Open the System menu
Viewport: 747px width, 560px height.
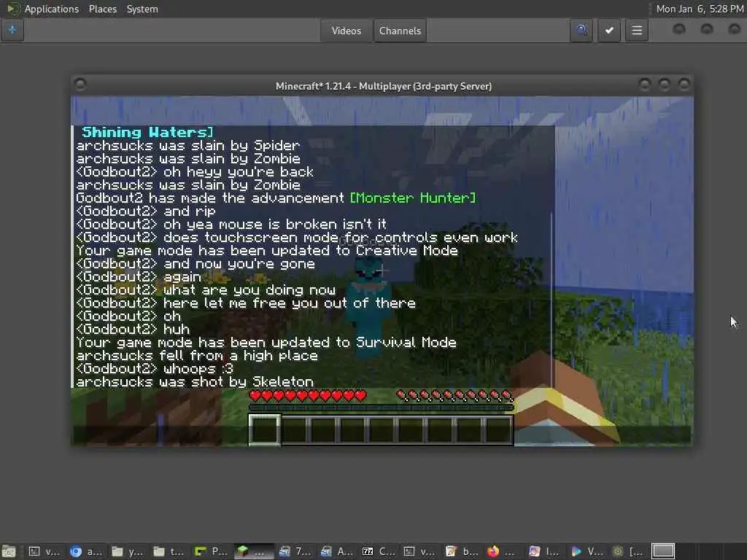(x=142, y=9)
